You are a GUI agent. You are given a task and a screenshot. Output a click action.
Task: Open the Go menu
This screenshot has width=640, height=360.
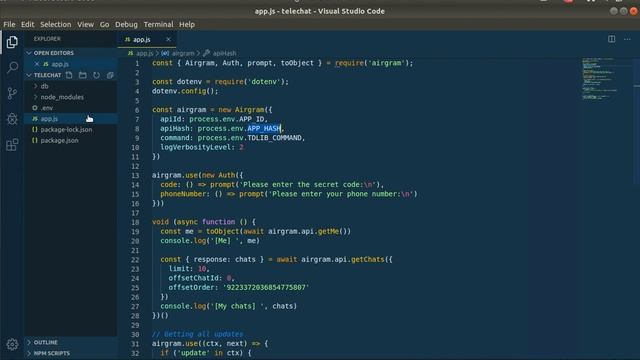tap(104, 24)
